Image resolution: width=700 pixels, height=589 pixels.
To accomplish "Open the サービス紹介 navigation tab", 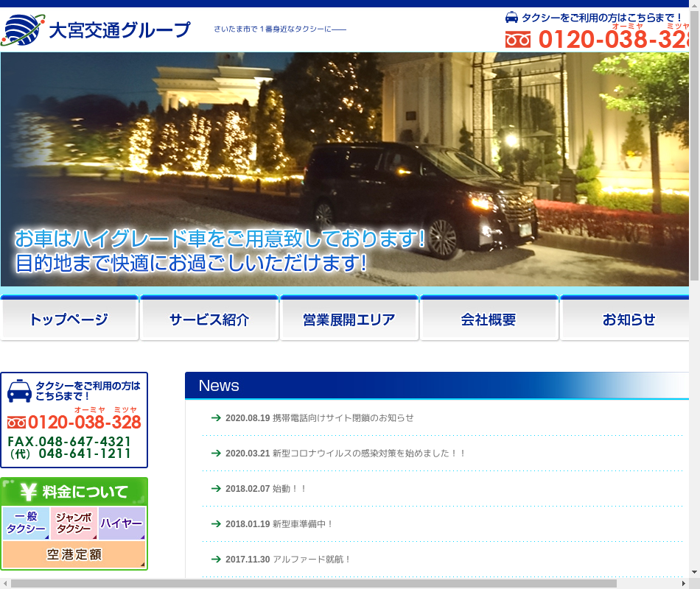I will [x=209, y=320].
